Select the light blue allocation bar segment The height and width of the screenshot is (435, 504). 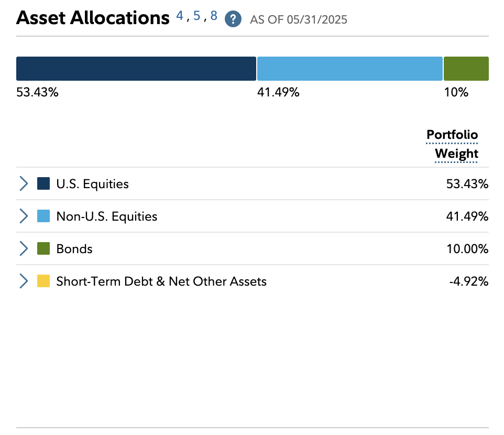[350, 69]
